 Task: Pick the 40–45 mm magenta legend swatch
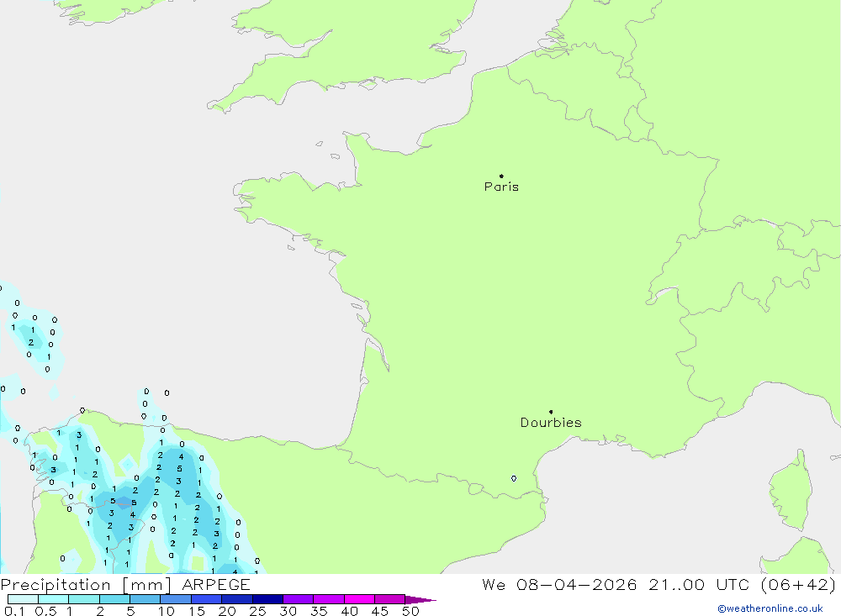click(359, 599)
